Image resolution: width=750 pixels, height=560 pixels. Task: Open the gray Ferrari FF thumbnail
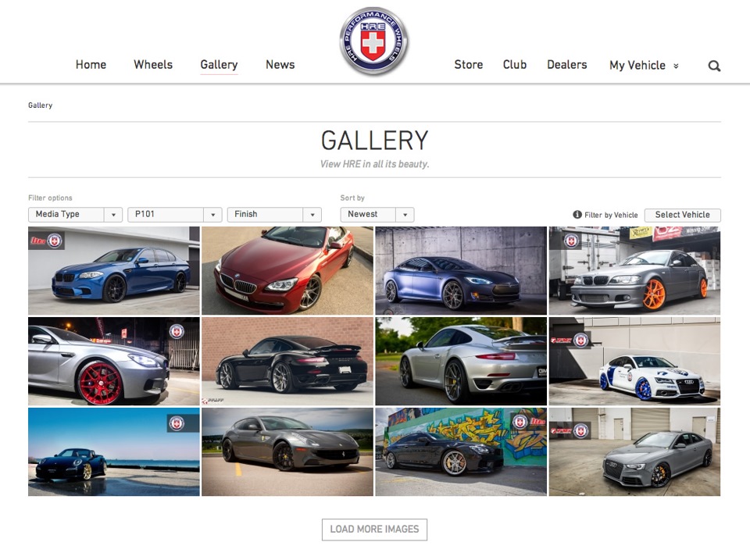287,452
